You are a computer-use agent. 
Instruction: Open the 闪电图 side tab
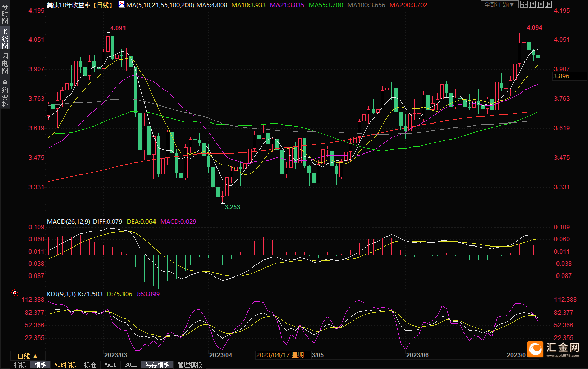[5, 64]
